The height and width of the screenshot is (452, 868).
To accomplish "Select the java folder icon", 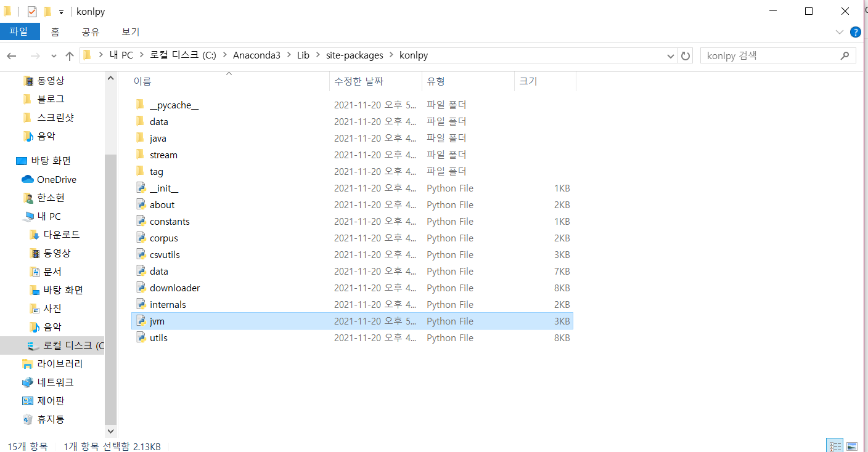I will 141,138.
